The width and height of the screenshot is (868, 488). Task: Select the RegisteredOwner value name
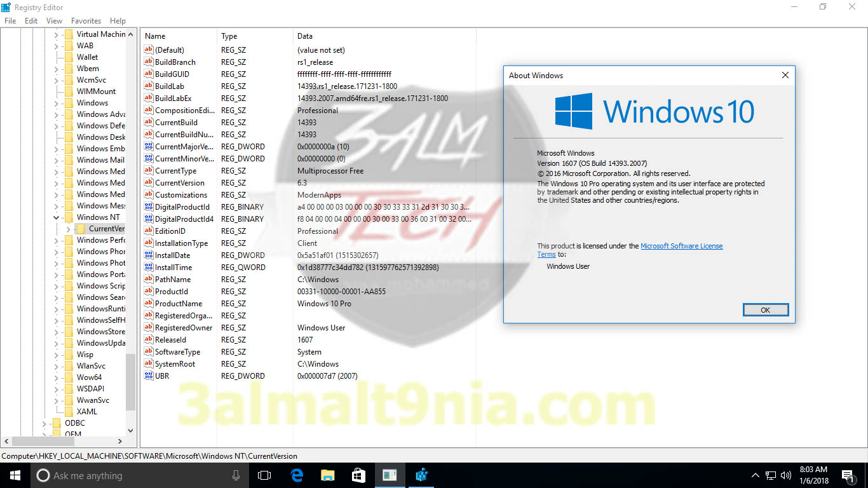click(x=184, y=328)
